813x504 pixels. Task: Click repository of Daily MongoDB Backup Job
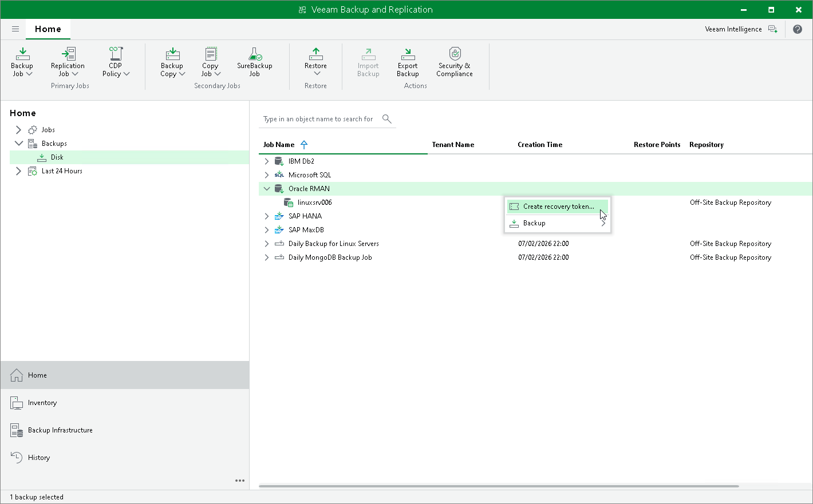point(731,257)
